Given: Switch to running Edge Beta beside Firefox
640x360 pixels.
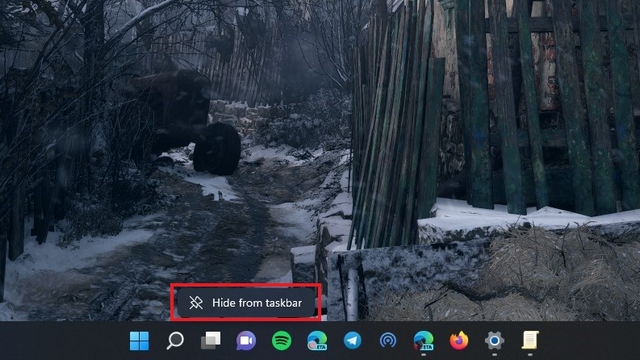Looking at the screenshot, I should tap(423, 340).
